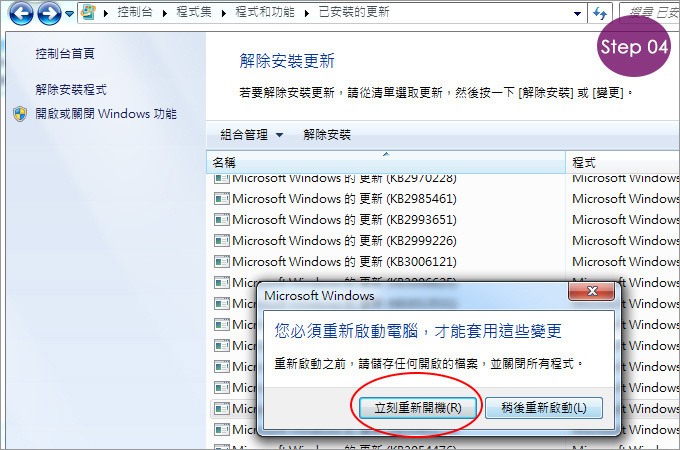Sort by the 程式 column header
This screenshot has height=450, width=680.
pos(623,163)
